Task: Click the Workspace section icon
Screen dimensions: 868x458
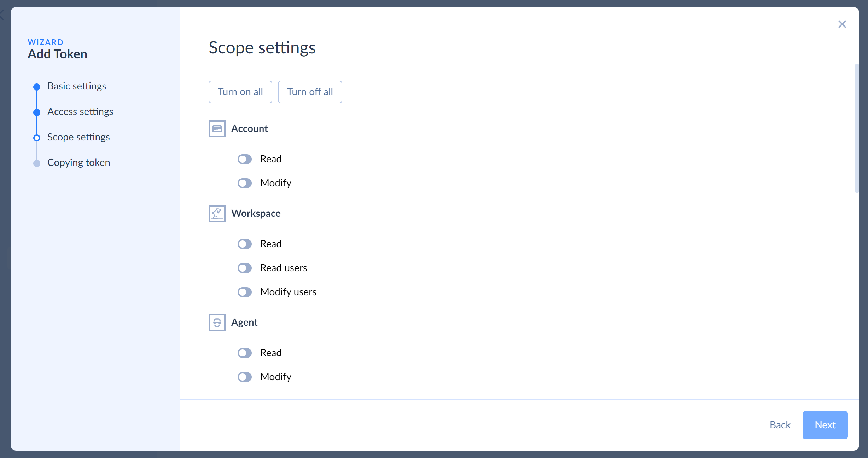Action: [x=217, y=214]
